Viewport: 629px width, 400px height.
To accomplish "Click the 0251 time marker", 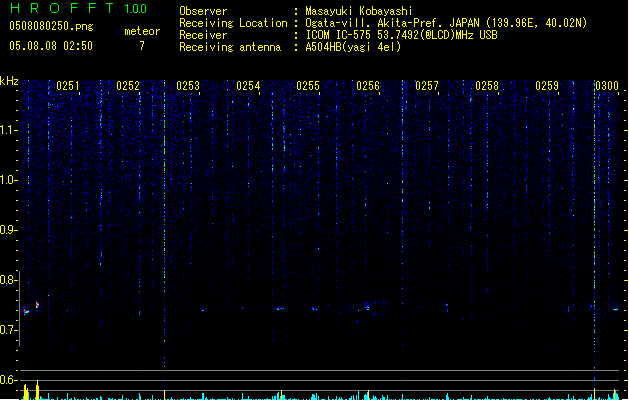I will [x=68, y=86].
